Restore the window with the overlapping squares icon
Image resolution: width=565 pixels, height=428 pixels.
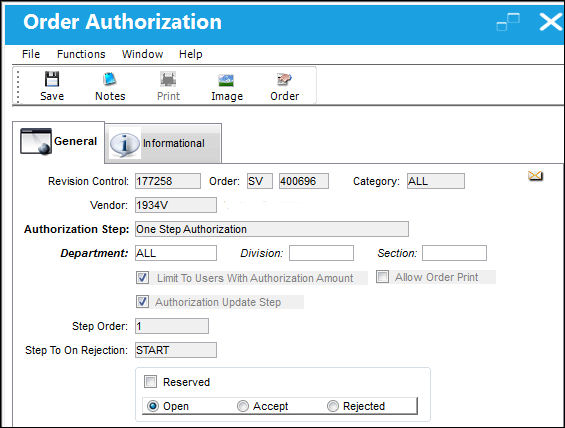(508, 22)
